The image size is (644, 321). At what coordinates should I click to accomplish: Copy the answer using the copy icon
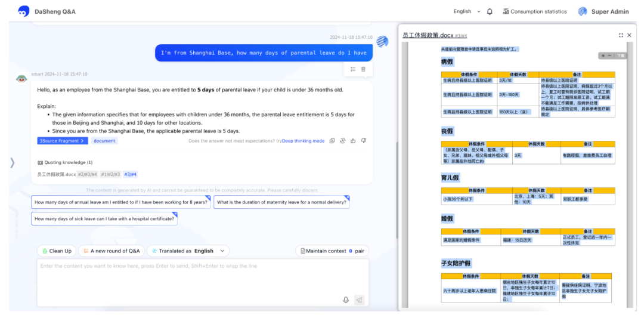[332, 141]
